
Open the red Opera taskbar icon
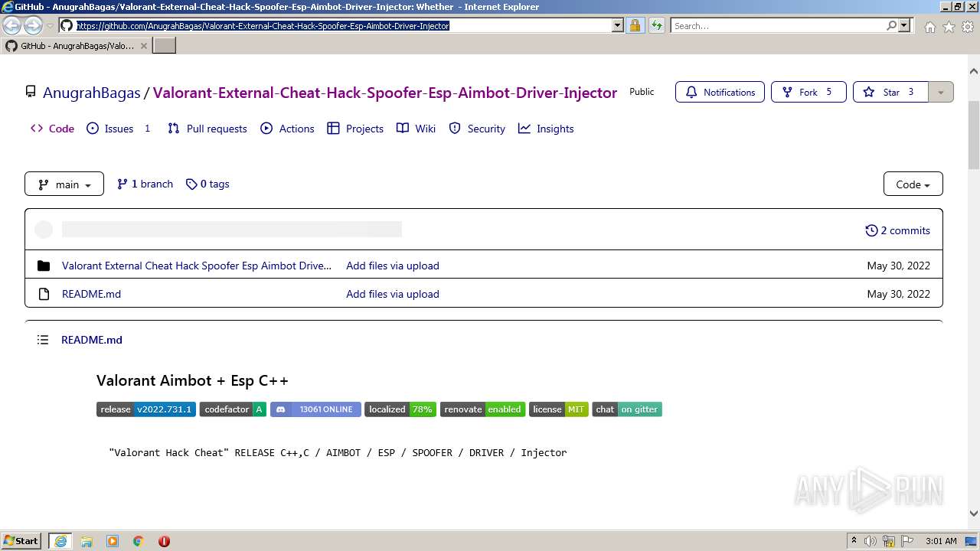pyautogui.click(x=164, y=541)
